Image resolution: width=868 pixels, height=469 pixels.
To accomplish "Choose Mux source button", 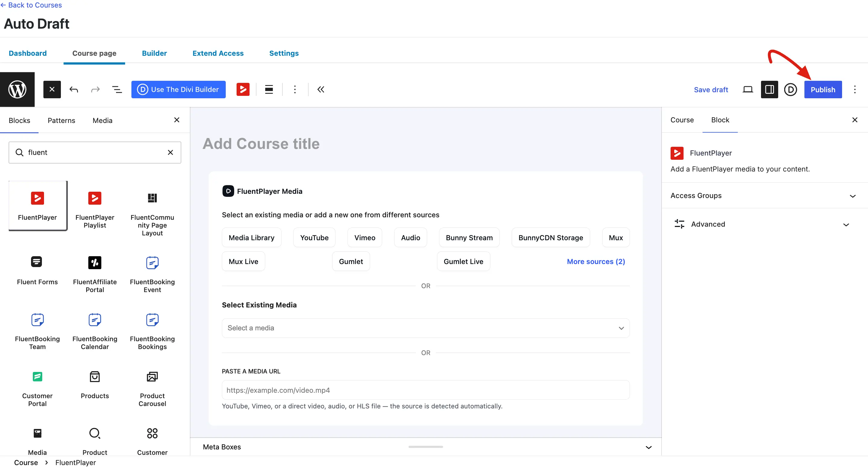I will [616, 238].
